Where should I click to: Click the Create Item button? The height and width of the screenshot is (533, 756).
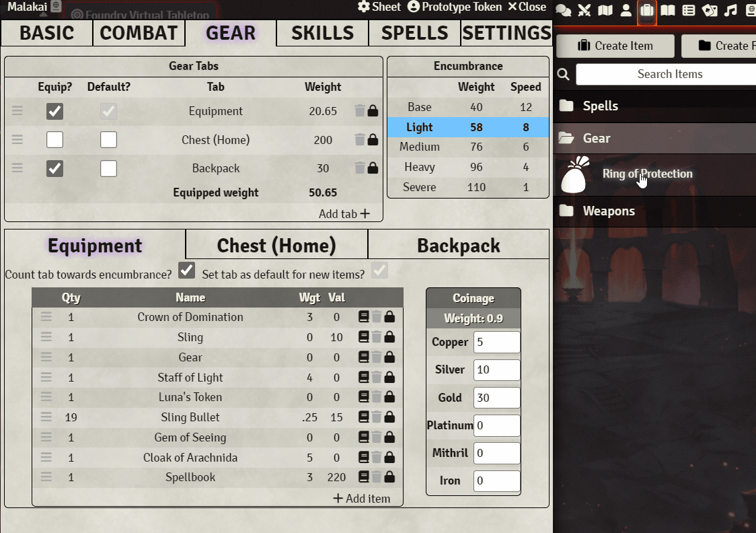point(615,46)
